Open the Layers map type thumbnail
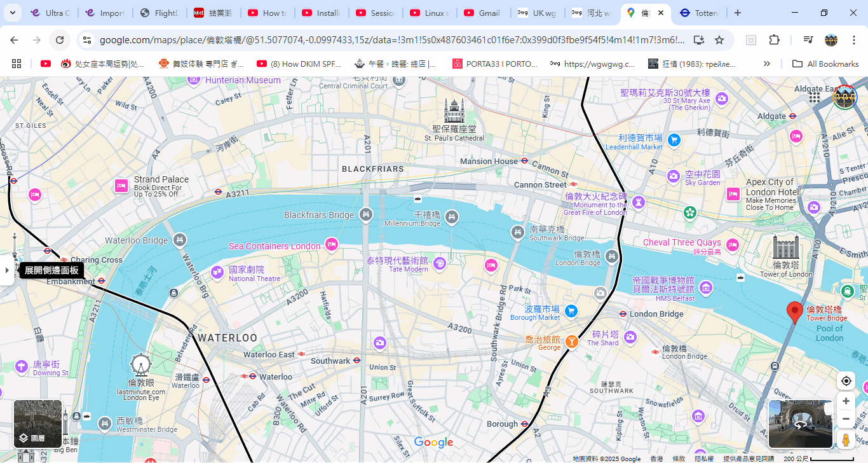This screenshot has width=868, height=463. [37, 423]
